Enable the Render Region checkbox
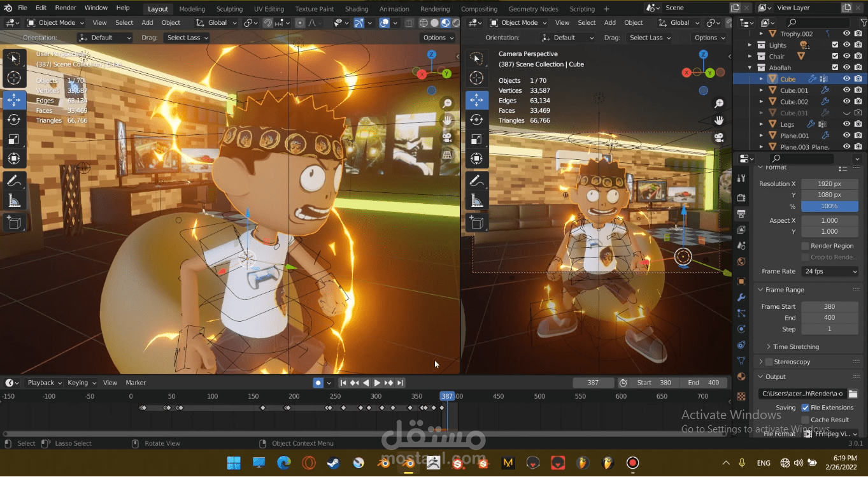This screenshot has height=477, width=868. tap(805, 246)
